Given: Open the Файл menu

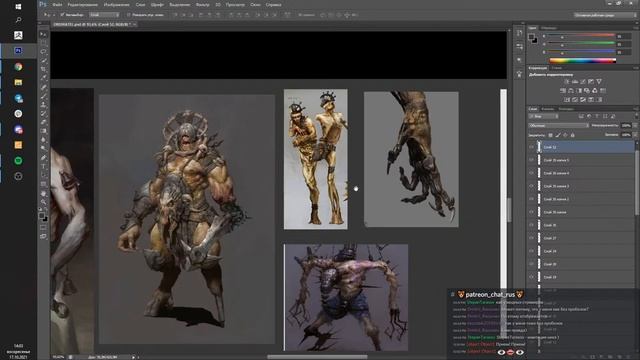Looking at the screenshot, I should (x=57, y=5).
